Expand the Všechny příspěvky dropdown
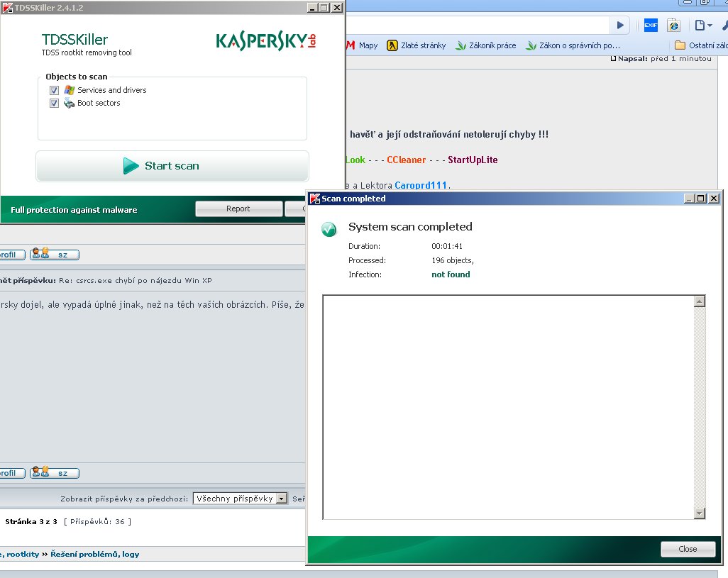728x578 pixels. point(281,499)
